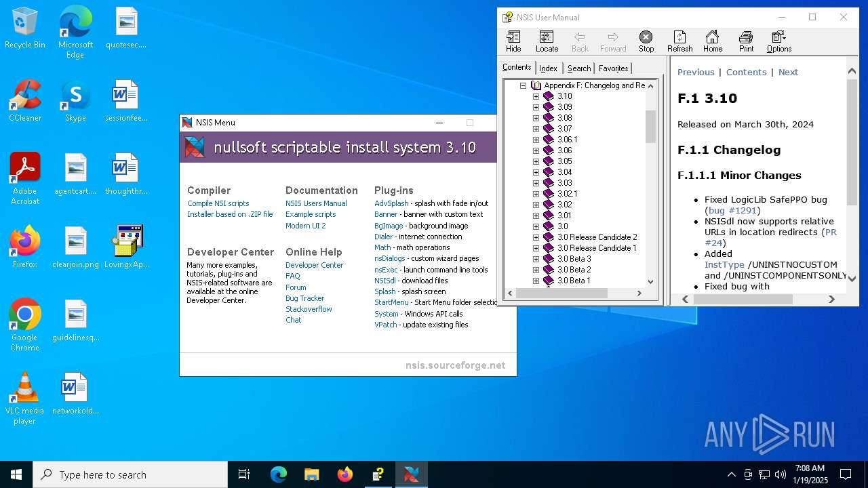
Task: Click the Next link in help page
Action: (x=788, y=72)
